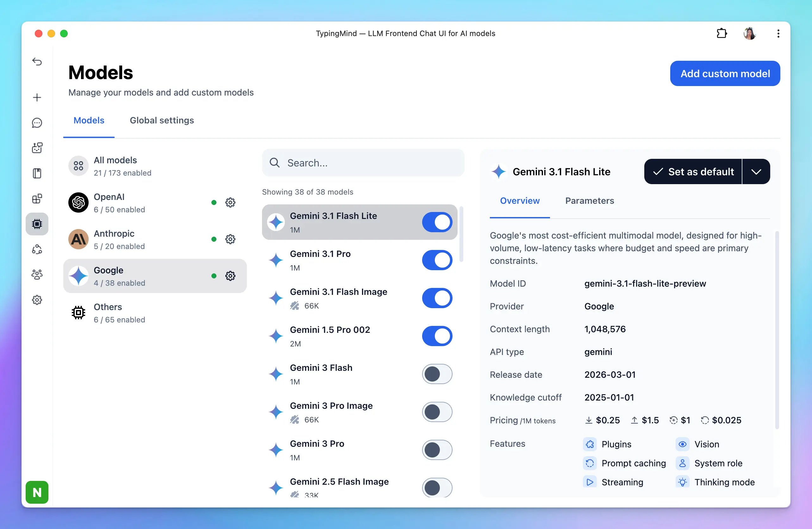Image resolution: width=812 pixels, height=529 pixels.
Task: Enable Gemini 3 Flash toggle
Action: [437, 374]
